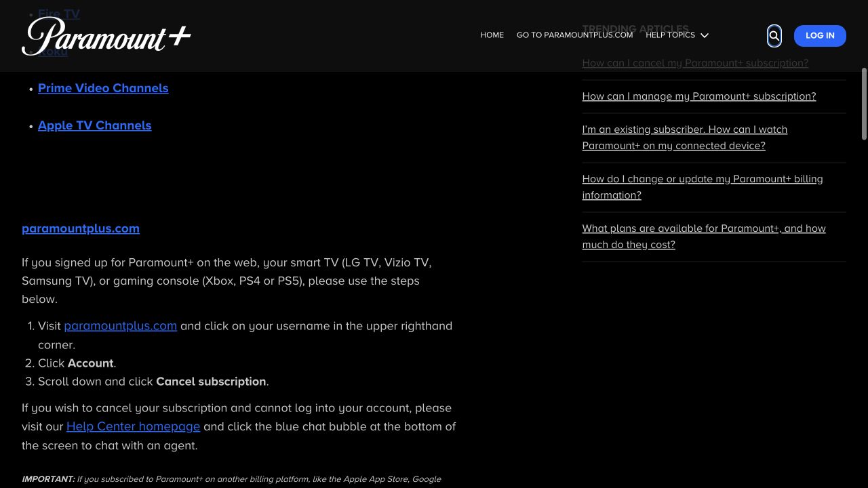
Task: Open change or update billing information article
Action: coord(703,187)
